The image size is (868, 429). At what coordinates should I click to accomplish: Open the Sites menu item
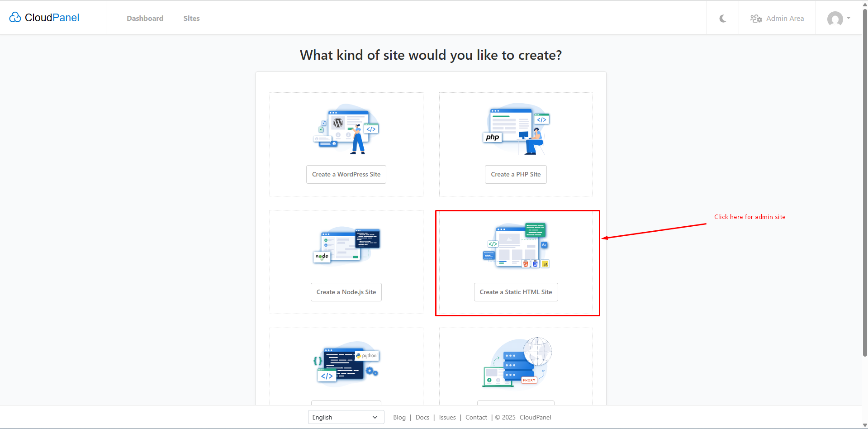191,19
